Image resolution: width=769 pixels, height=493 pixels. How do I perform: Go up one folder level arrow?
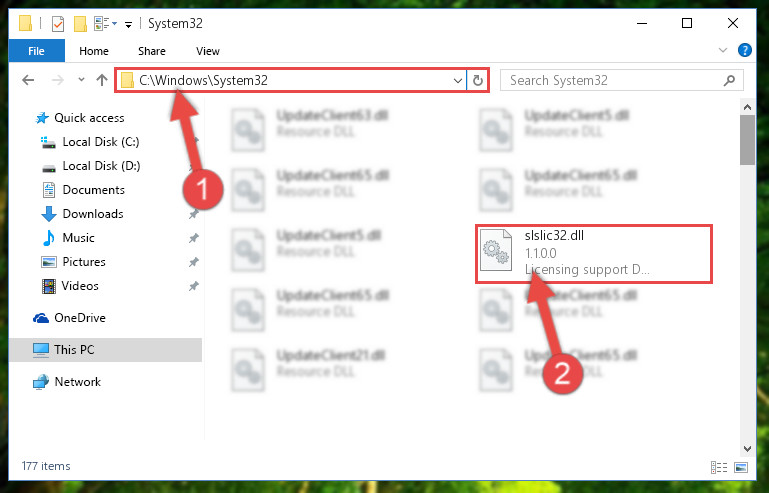pyautogui.click(x=102, y=80)
